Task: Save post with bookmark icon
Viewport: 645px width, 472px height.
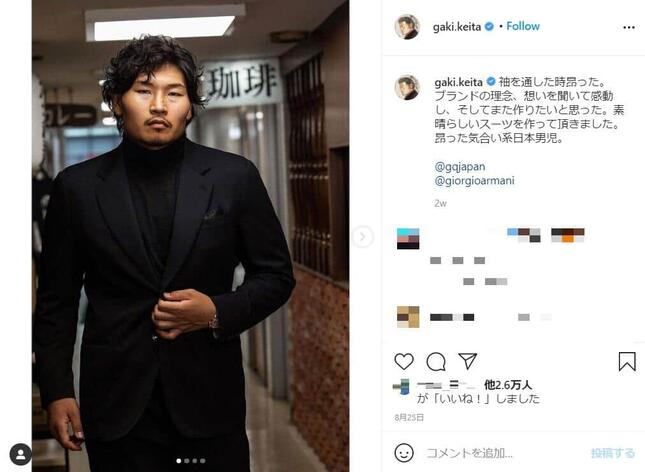Action: tap(627, 361)
